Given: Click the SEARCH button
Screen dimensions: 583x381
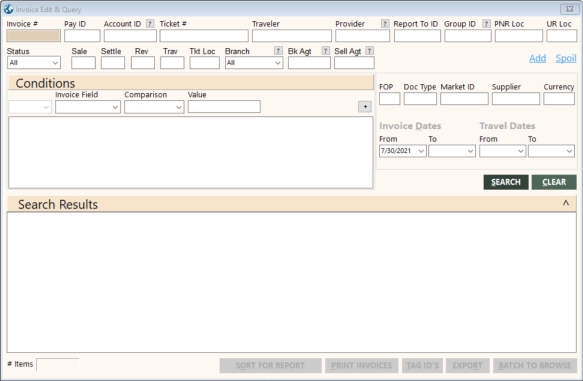Looking at the screenshot, I should [506, 182].
